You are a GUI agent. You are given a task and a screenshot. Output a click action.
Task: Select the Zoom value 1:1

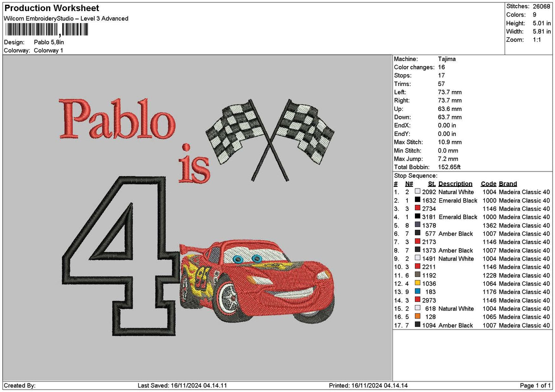tap(538, 40)
